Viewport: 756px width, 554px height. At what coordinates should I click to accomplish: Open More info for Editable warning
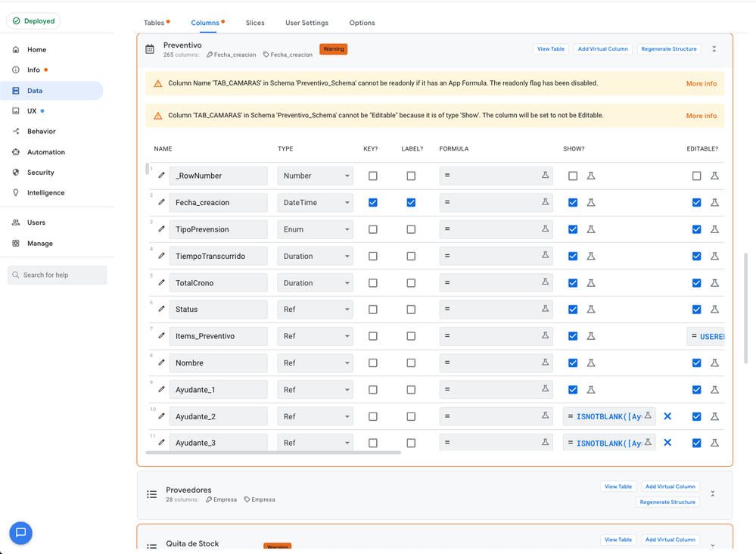(x=701, y=117)
